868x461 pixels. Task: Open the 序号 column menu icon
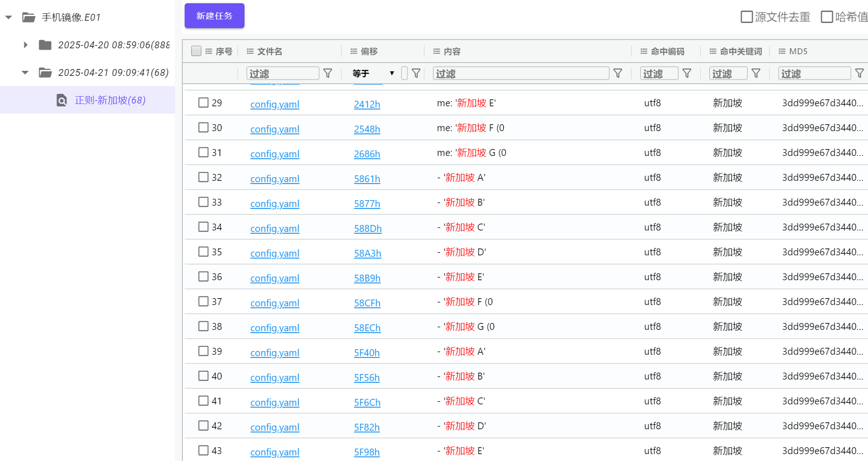[x=209, y=52]
